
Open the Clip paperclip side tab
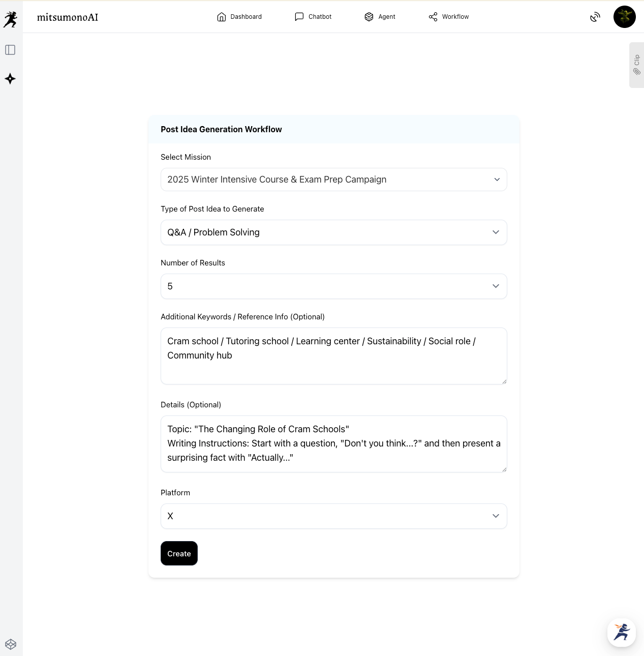pyautogui.click(x=636, y=65)
